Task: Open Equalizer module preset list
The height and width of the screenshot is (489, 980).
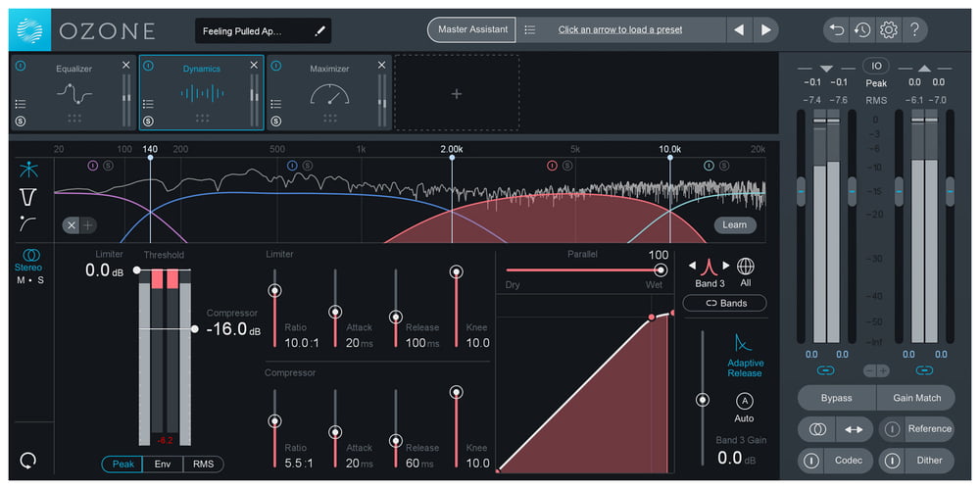Action: coord(21,104)
